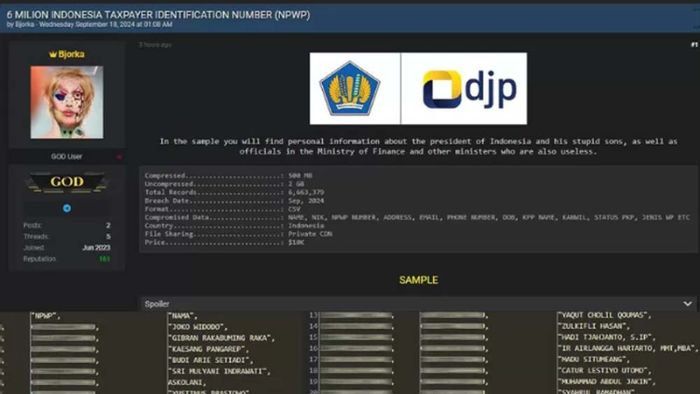Click the Ministry of Finance emblem logo

[x=350, y=88]
